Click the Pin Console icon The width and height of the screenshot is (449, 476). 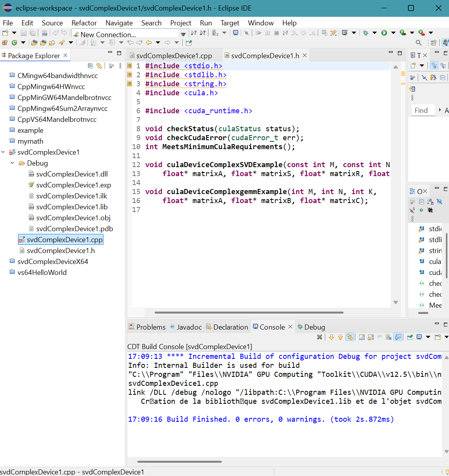tap(410, 337)
